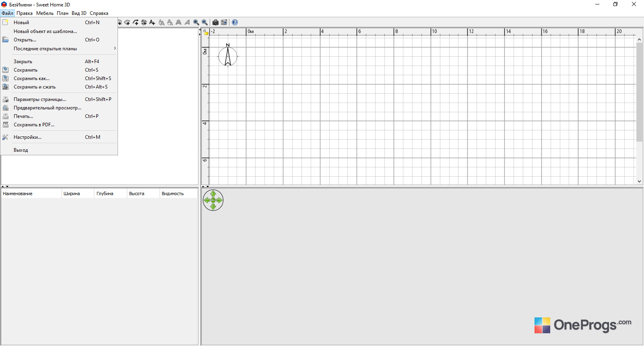644x346 pixels.
Task: Create a photo with camera icon
Action: pos(215,23)
